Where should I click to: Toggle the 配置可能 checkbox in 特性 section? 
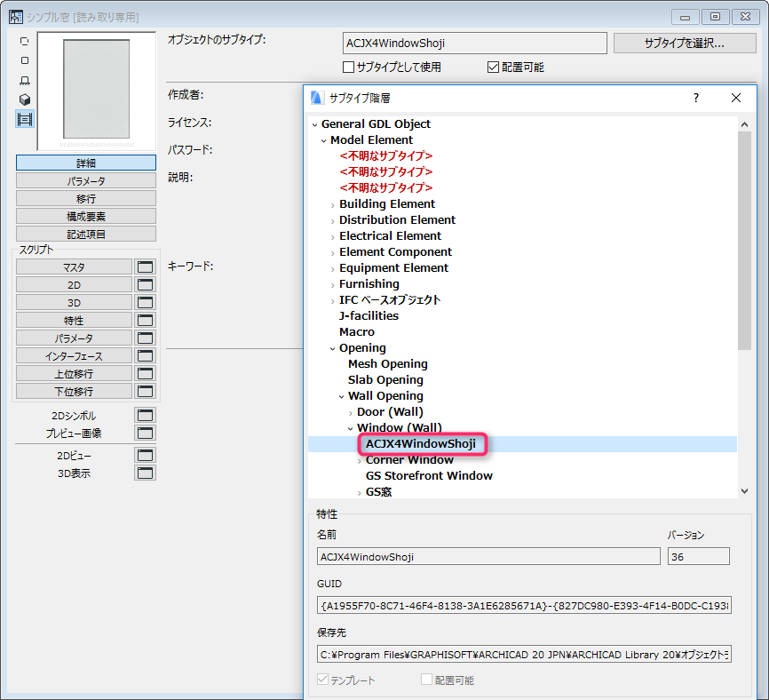point(426,680)
